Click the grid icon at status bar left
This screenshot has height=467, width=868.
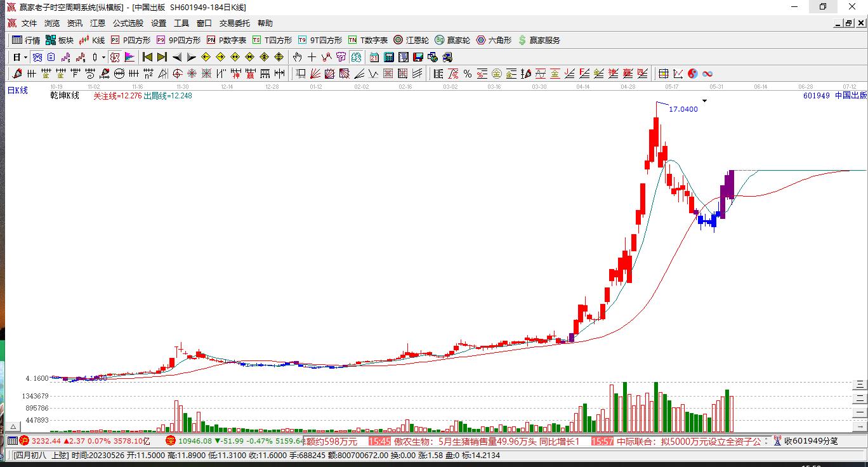pyautogui.click(x=12, y=441)
